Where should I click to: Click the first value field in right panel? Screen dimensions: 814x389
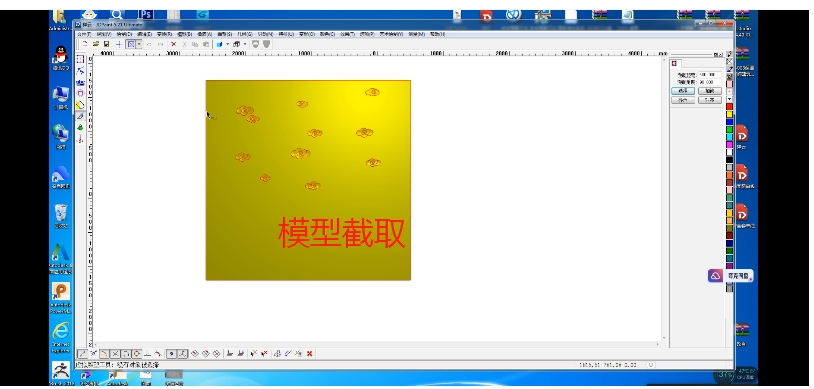click(710, 75)
